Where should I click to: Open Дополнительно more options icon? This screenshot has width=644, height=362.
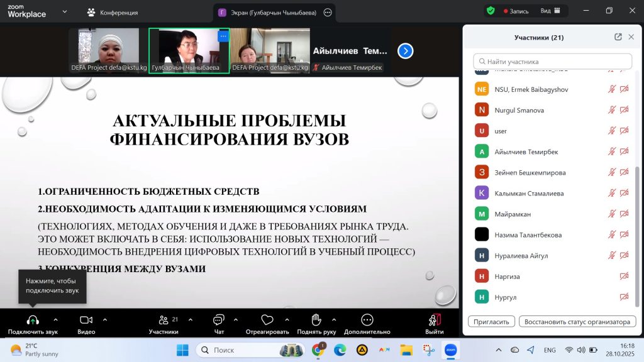pos(367,320)
